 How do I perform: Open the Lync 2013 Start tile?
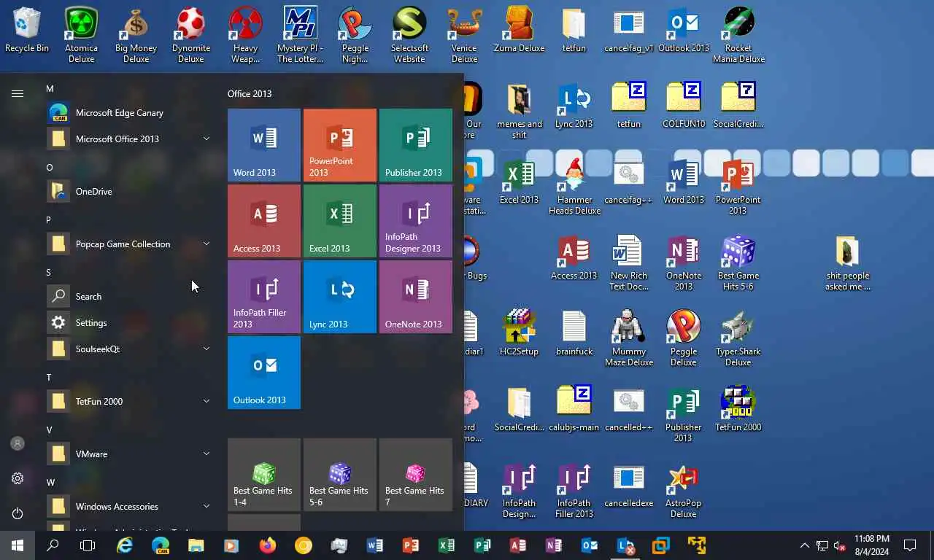pos(340,297)
